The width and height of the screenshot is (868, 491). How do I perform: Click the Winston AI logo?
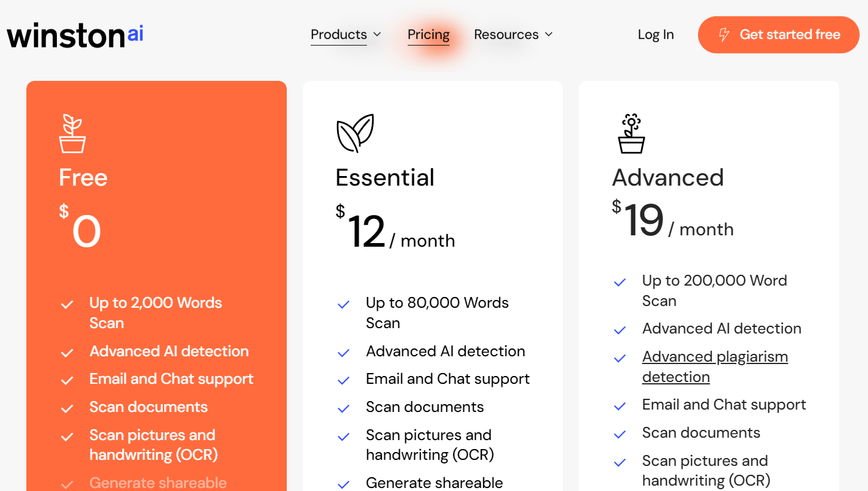(75, 35)
